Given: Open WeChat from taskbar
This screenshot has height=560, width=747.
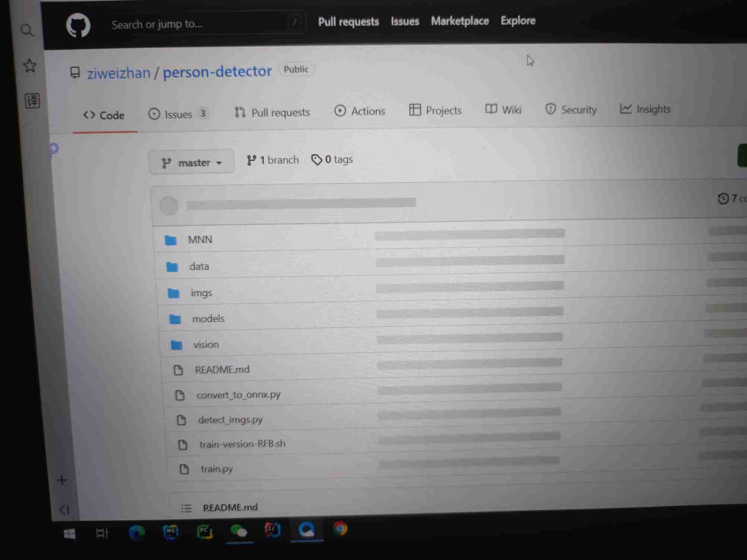Looking at the screenshot, I should point(239,531).
